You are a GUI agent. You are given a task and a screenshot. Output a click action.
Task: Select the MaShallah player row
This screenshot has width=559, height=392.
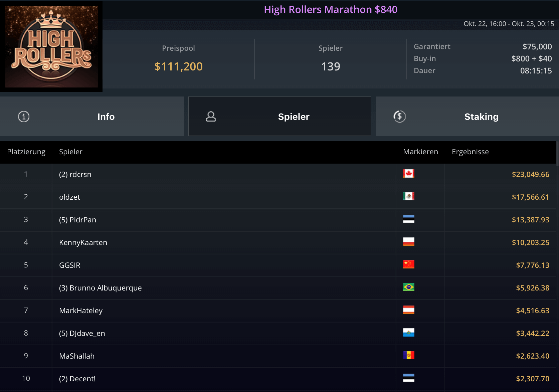coord(77,356)
